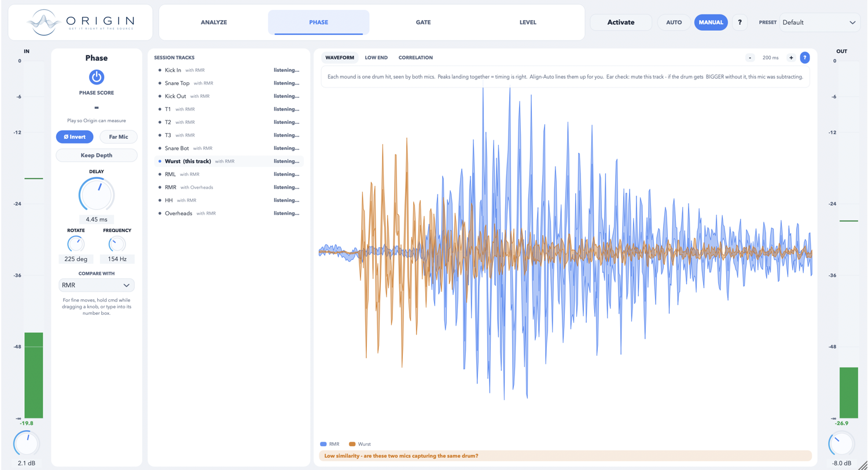Select the Overheads session track
Screen dimensions: 868x470
[229, 213]
